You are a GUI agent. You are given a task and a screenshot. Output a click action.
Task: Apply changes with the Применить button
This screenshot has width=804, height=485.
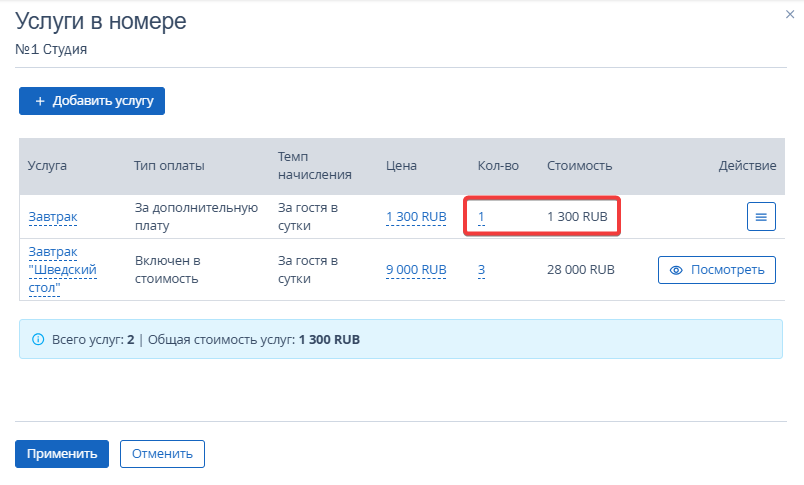pyautogui.click(x=61, y=453)
